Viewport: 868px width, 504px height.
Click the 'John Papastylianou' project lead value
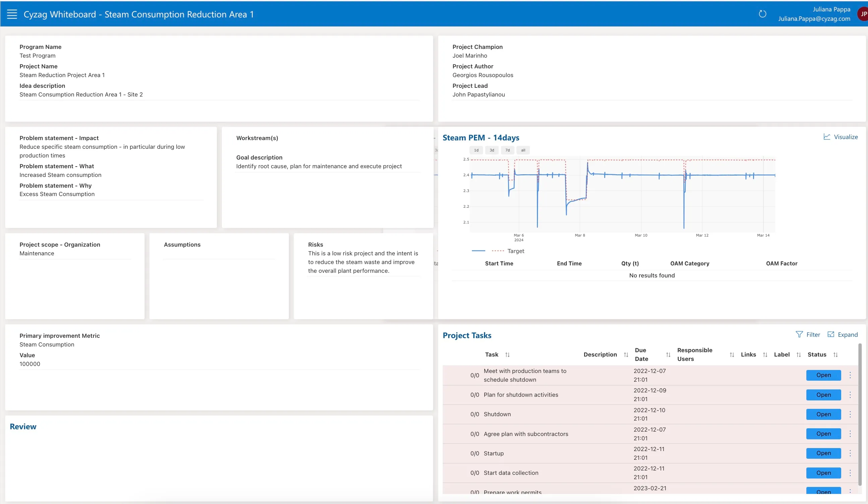(x=479, y=95)
